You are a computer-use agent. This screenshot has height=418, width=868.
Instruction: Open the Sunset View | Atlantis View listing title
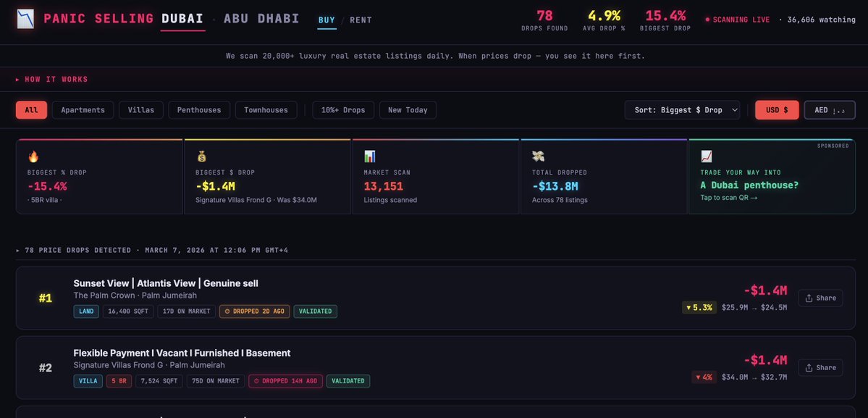(166, 283)
